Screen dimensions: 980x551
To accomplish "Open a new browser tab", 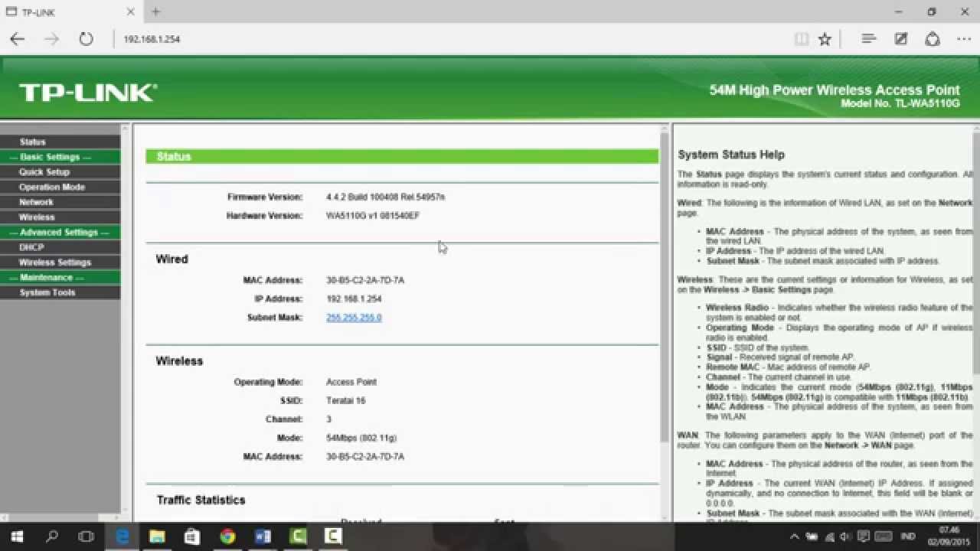I will (155, 11).
